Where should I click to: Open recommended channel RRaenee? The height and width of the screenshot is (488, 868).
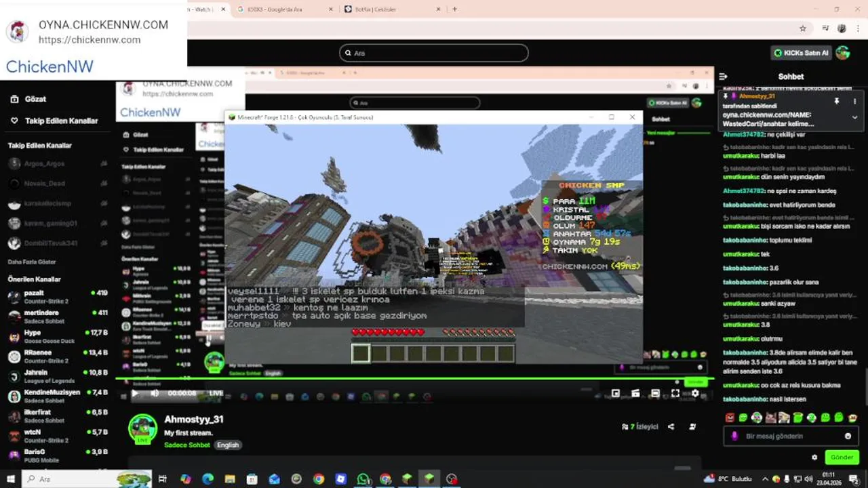[58, 357]
